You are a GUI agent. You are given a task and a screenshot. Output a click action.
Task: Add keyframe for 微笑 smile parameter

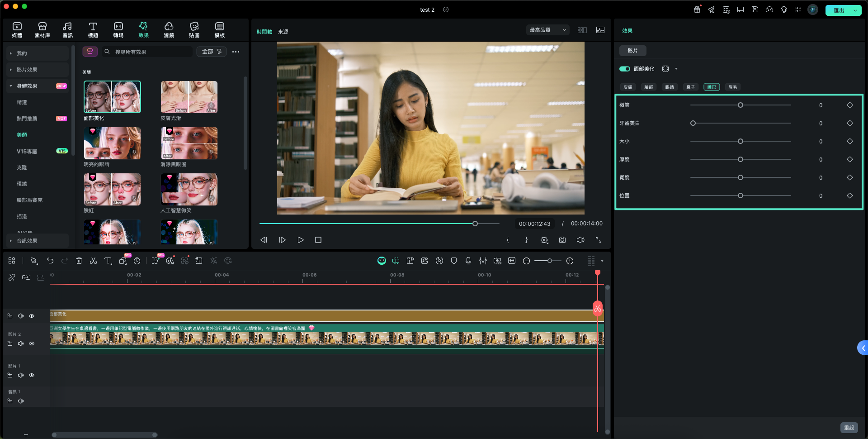point(849,105)
